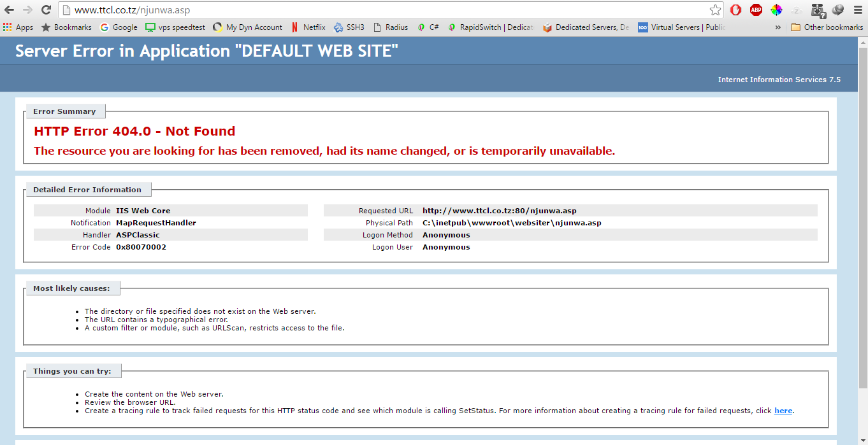Open the vps speedtest bookmark
Viewport: 868px width, 445px height.
click(x=175, y=27)
